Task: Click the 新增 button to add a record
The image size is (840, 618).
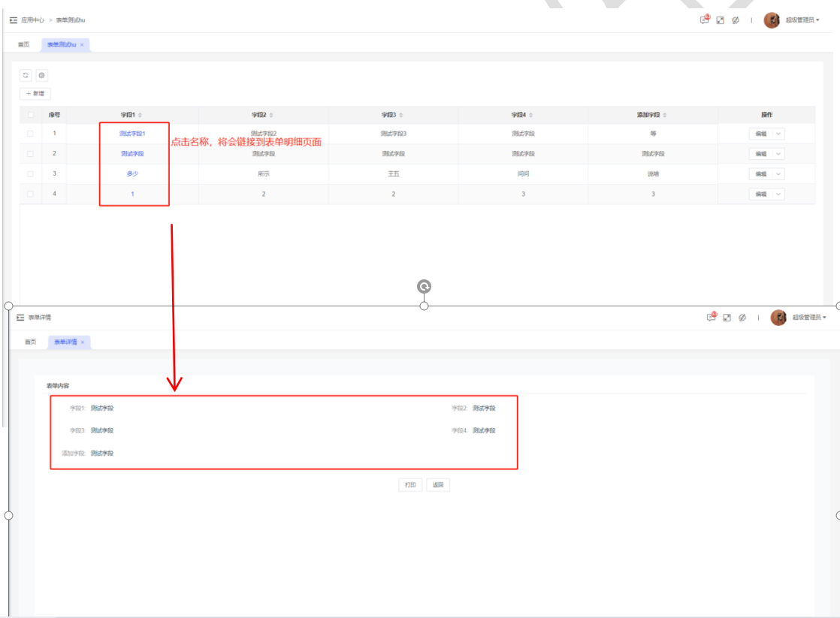Action: [35, 94]
